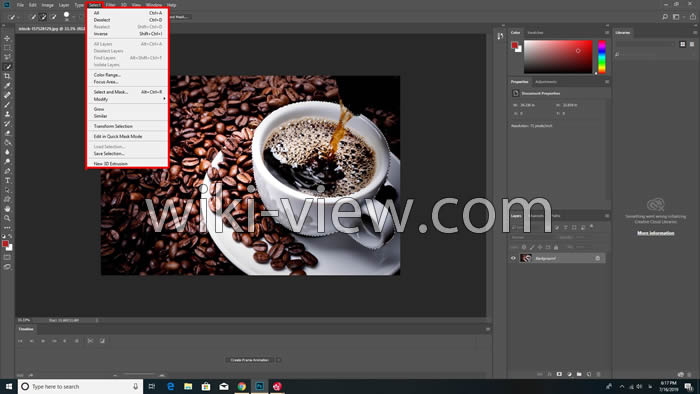The image size is (700, 394).
Task: Switch to the Adjustments tab
Action: [546, 82]
